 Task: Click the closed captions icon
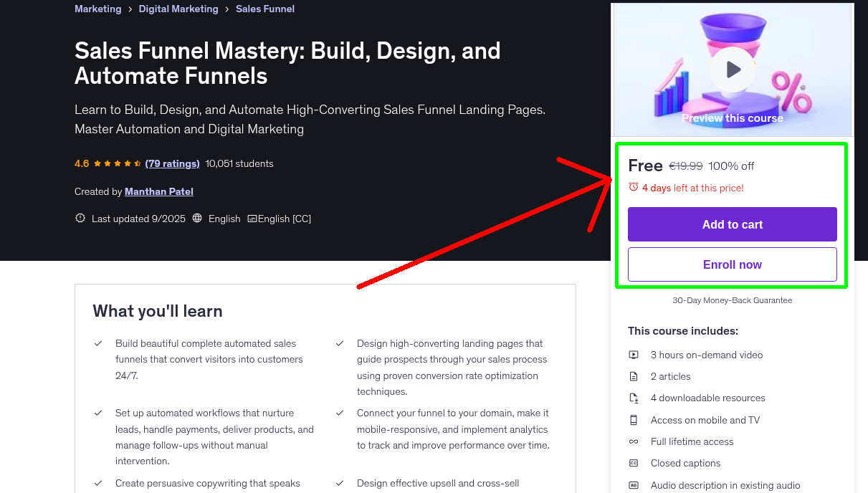[x=634, y=463]
